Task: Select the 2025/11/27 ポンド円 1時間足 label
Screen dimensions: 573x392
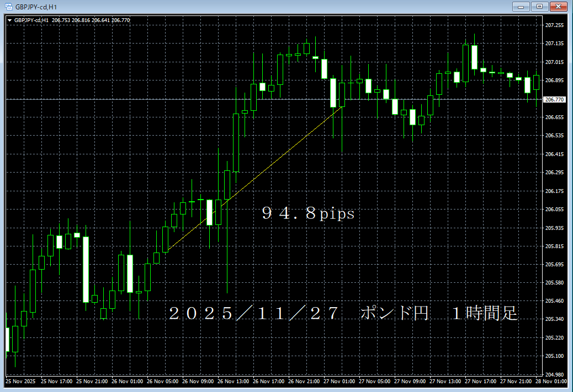Action: tap(343, 313)
